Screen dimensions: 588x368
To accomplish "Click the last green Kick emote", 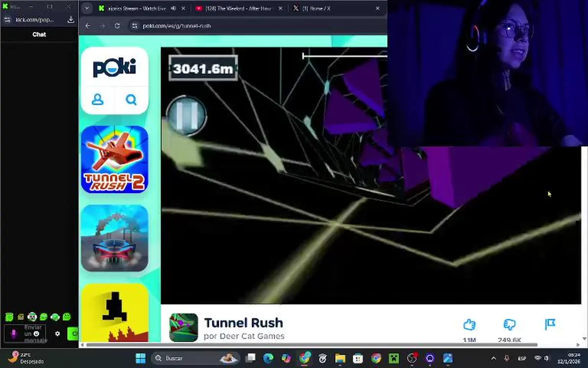I will tap(67, 317).
